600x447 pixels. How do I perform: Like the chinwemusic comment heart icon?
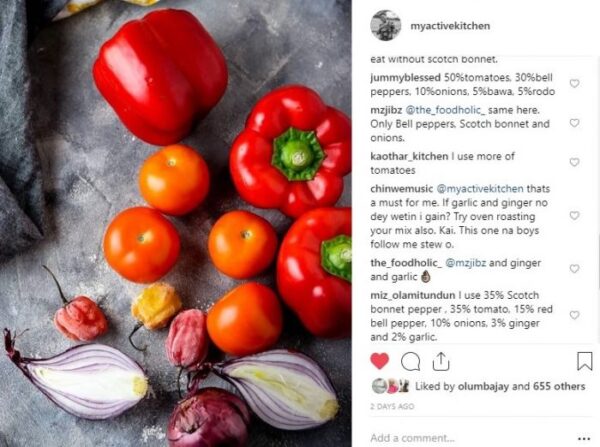574,215
